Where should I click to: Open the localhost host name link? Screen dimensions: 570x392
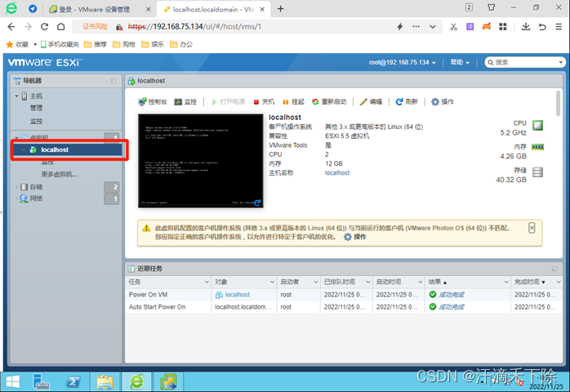337,173
